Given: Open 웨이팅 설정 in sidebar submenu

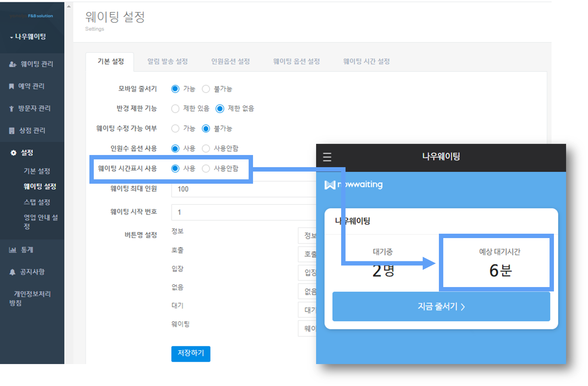Looking at the screenshot, I should coord(40,186).
